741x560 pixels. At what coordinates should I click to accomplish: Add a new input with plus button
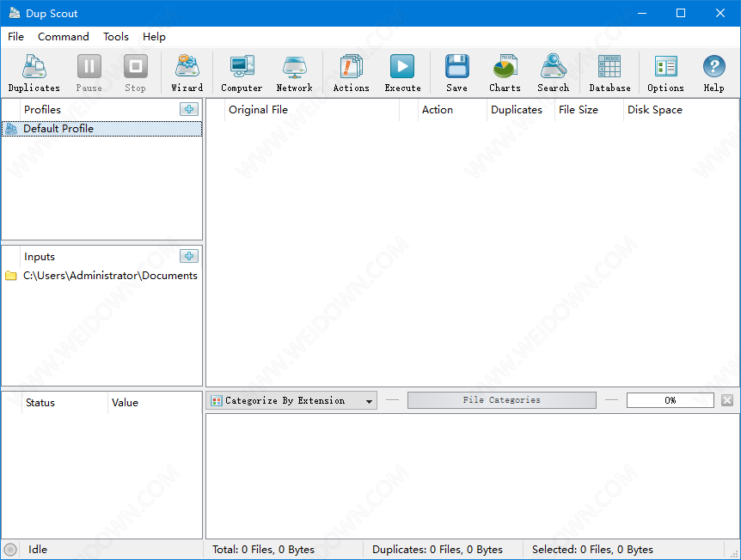pos(189,256)
